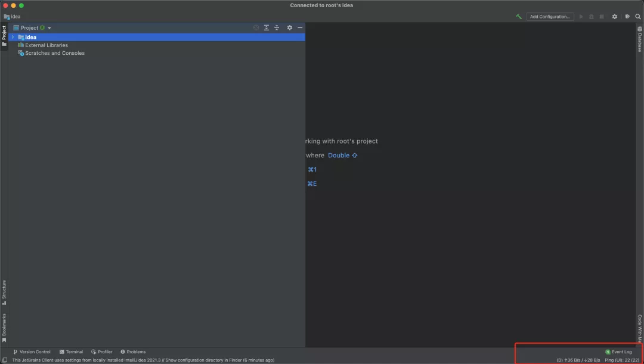The width and height of the screenshot is (644, 364).
Task: Hide the Project tool window
Action: 300,27
